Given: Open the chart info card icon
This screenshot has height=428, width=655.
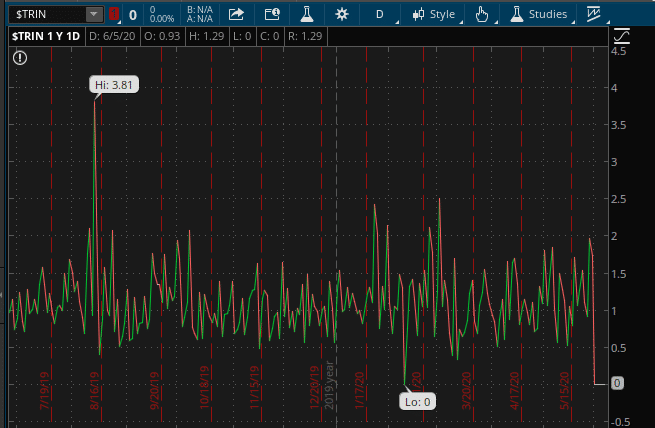Looking at the screenshot, I should pyautogui.click(x=272, y=14).
